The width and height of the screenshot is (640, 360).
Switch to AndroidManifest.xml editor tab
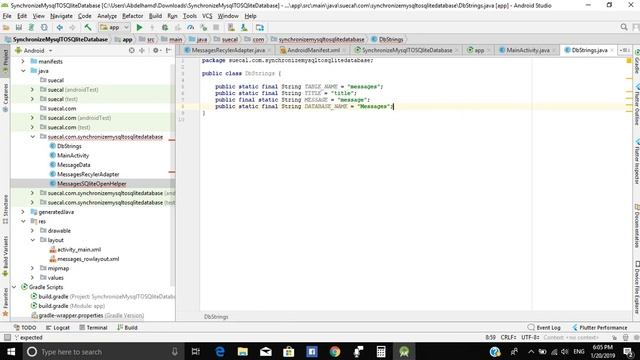313,50
